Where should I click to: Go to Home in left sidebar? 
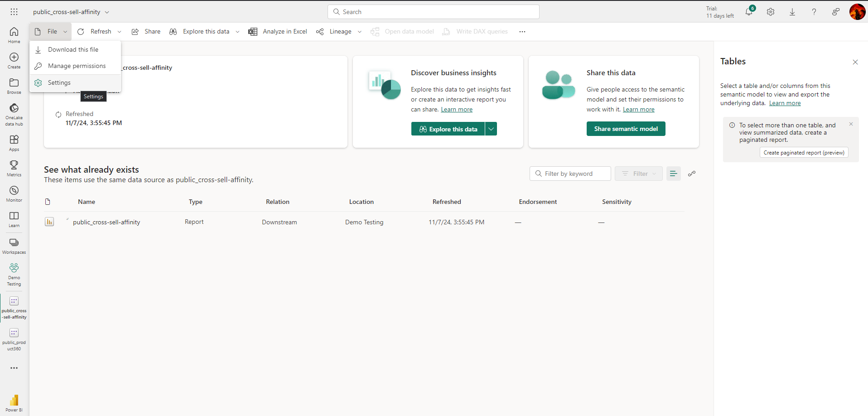click(14, 35)
